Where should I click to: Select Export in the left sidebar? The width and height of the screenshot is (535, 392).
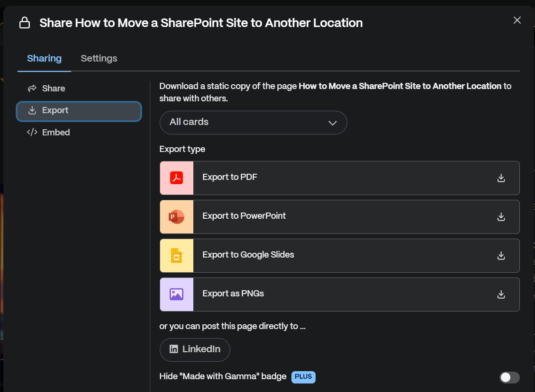tap(79, 111)
